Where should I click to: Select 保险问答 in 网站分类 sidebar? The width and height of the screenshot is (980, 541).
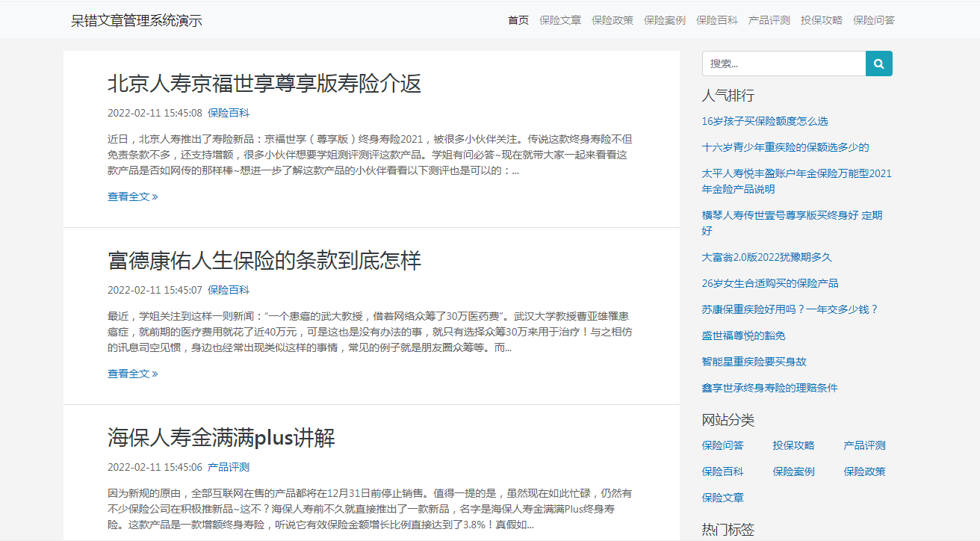[x=723, y=445]
